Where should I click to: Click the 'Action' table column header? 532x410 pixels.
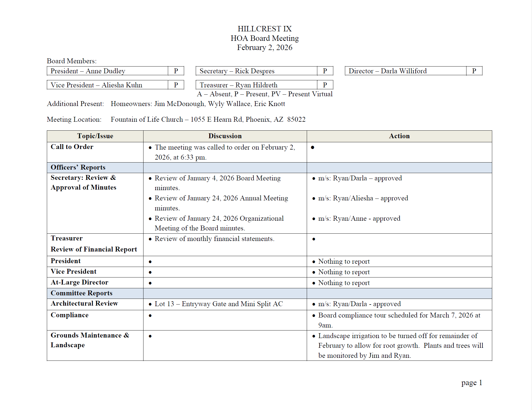[x=399, y=136]
